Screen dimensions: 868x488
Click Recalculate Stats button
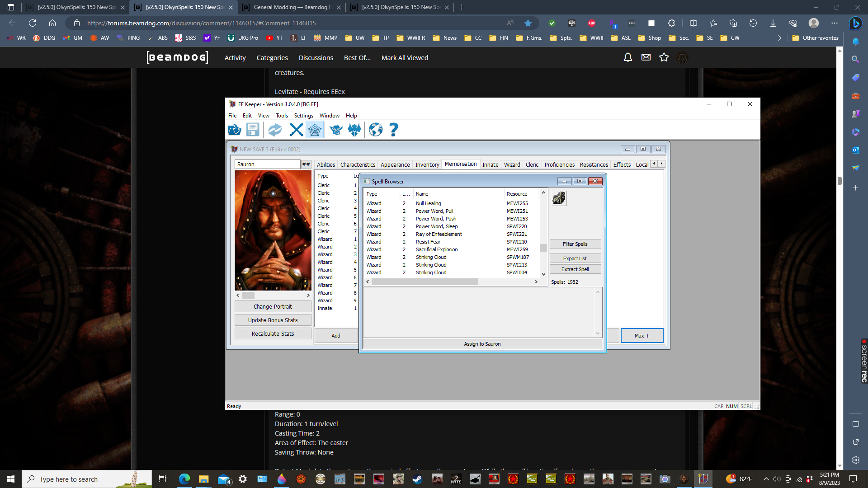pyautogui.click(x=273, y=333)
